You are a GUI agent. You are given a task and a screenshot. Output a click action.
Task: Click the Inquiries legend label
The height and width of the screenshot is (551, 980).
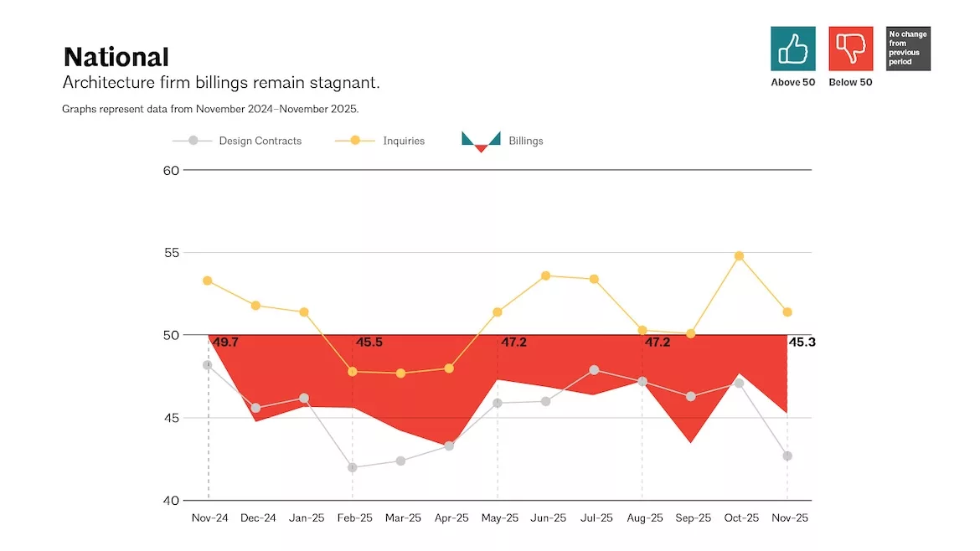(404, 142)
